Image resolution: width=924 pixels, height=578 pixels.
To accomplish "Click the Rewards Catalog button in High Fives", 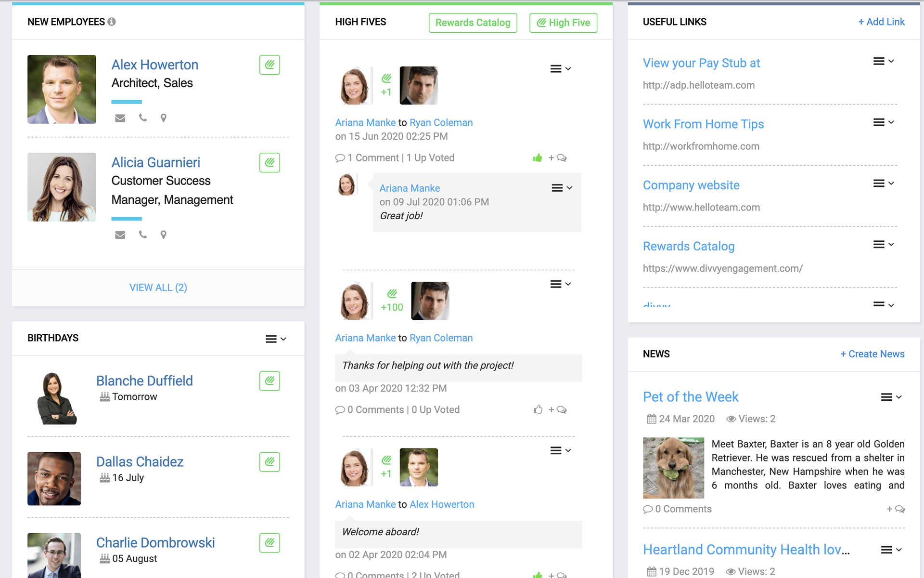I will 473,23.
